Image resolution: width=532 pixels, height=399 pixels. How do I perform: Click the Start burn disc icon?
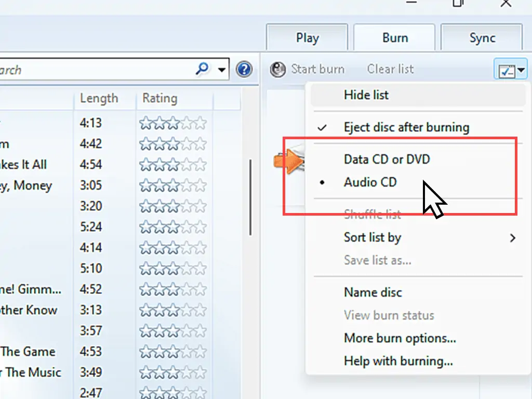coord(277,69)
